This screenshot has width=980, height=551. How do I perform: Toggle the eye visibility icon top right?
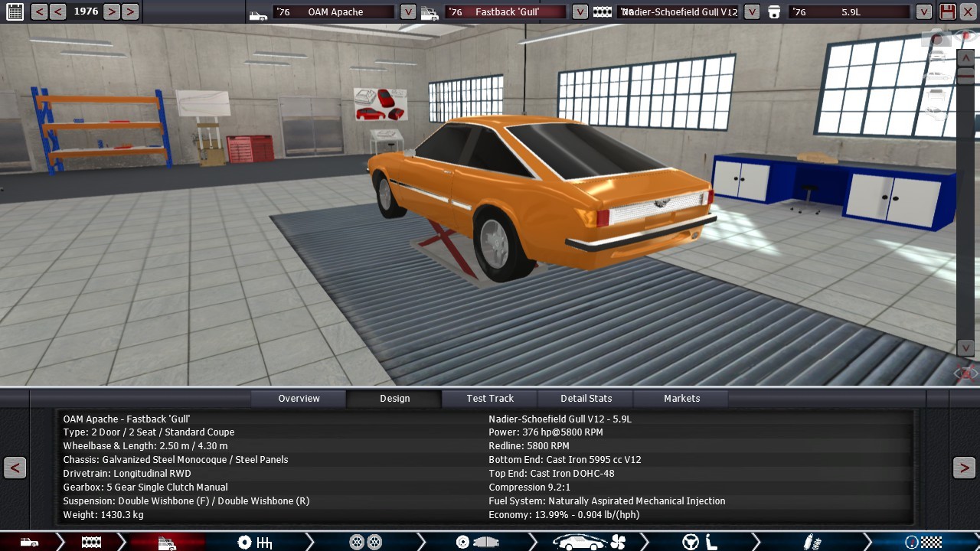coord(965,36)
